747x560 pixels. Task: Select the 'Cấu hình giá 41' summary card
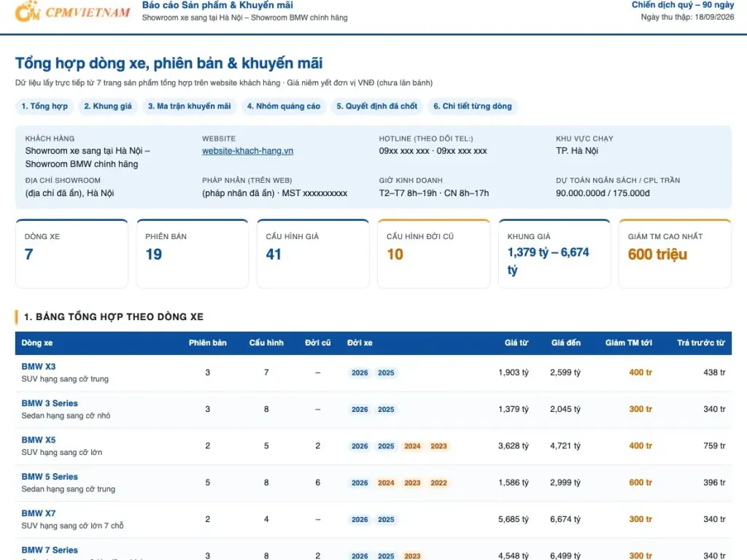313,254
